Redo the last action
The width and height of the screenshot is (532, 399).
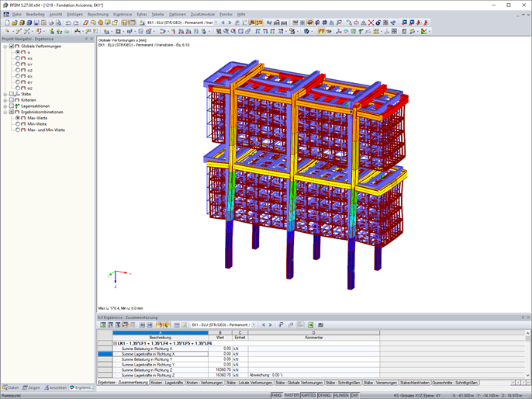coord(76,23)
